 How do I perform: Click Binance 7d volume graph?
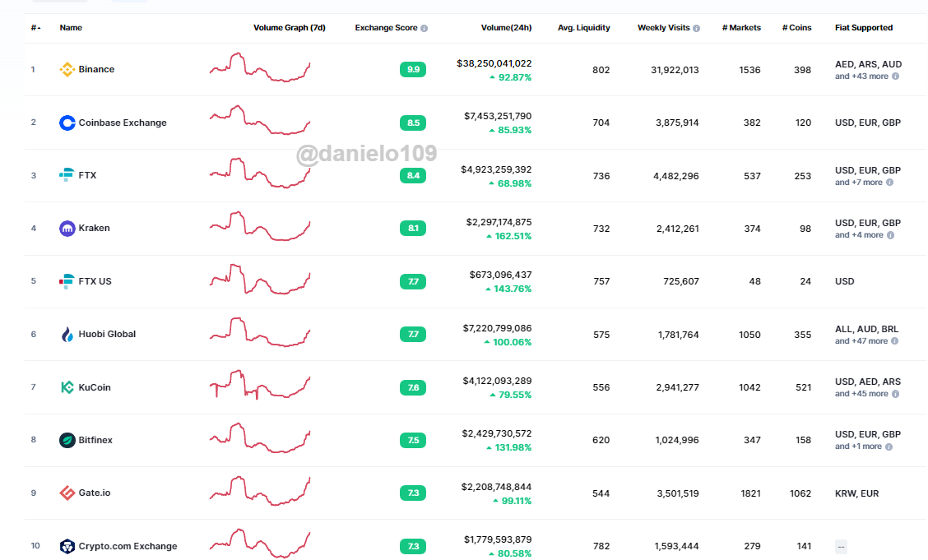pos(260,67)
